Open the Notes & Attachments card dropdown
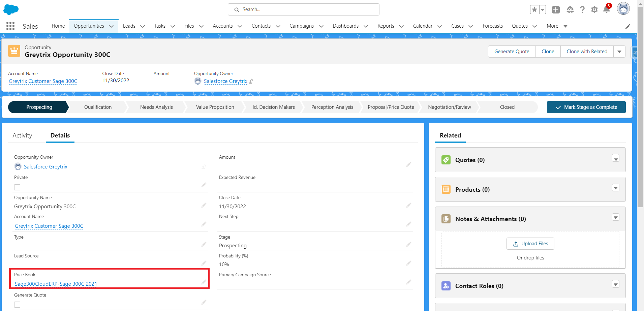 pyautogui.click(x=616, y=217)
